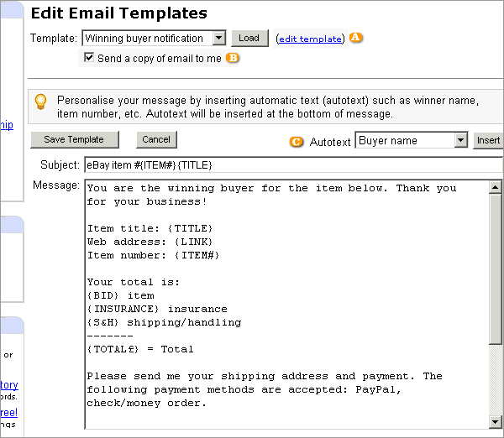This screenshot has width=504, height=438.
Task: Click the Save Template button
Action: 74,139
